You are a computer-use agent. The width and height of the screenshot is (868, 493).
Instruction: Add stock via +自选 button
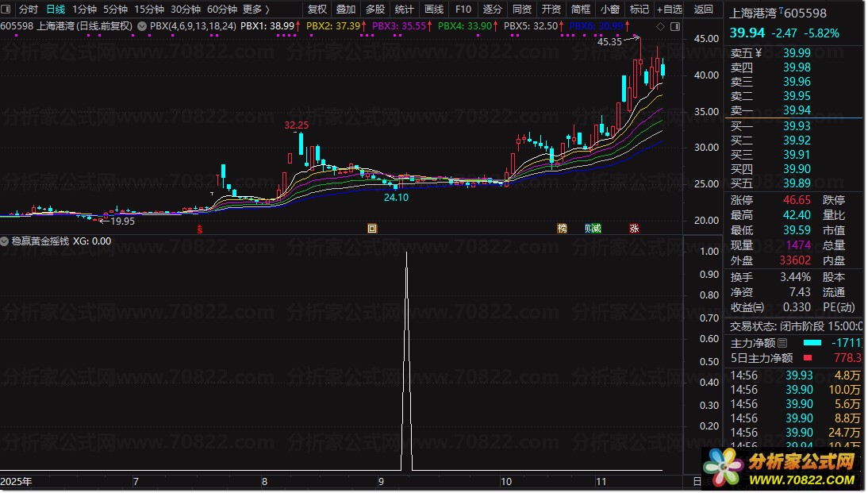pyautogui.click(x=670, y=10)
